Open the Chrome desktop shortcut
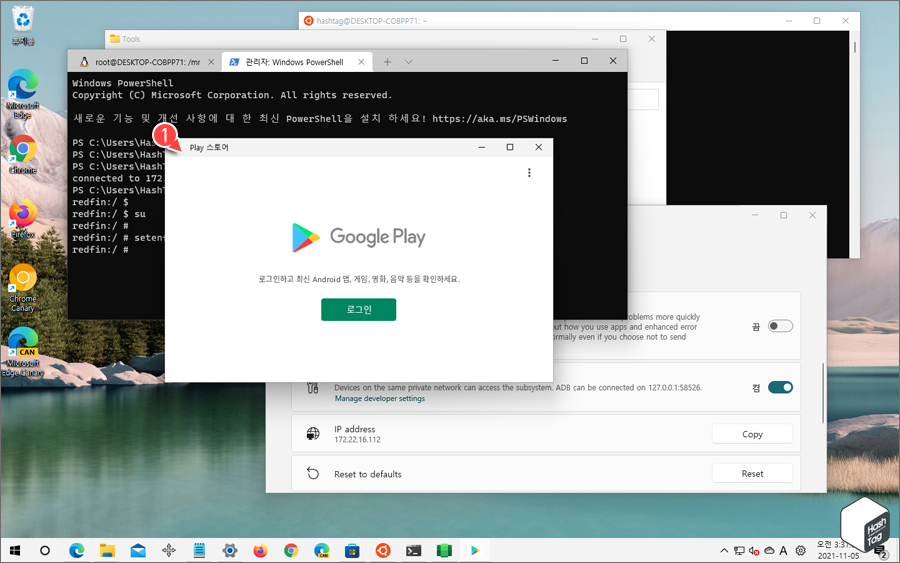Image resolution: width=900 pixels, height=563 pixels. (x=23, y=154)
